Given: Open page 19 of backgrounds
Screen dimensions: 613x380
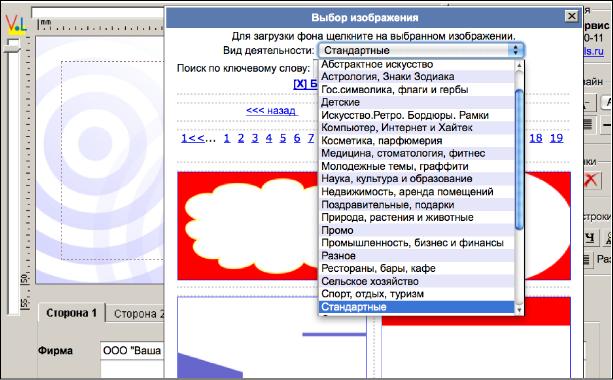Looking at the screenshot, I should click(x=556, y=138).
